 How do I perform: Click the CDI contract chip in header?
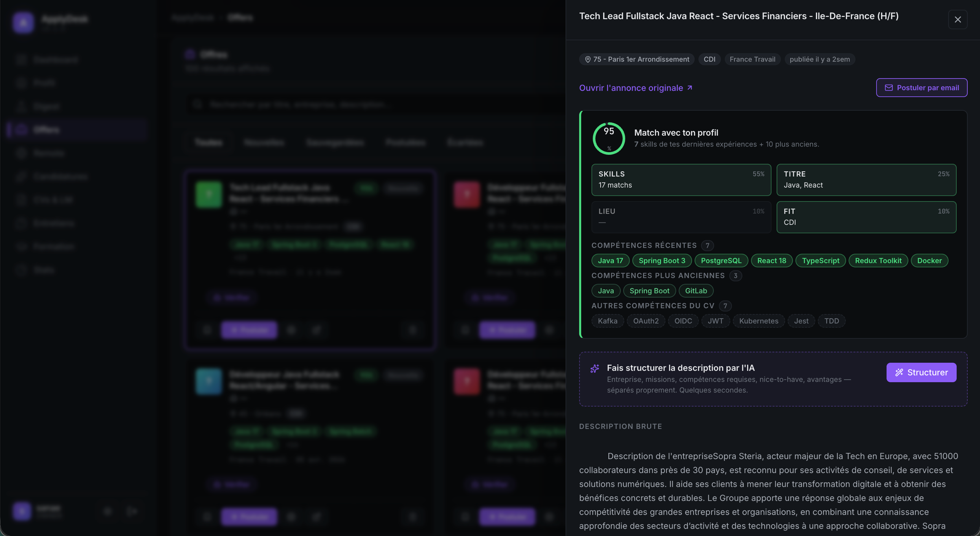709,59
